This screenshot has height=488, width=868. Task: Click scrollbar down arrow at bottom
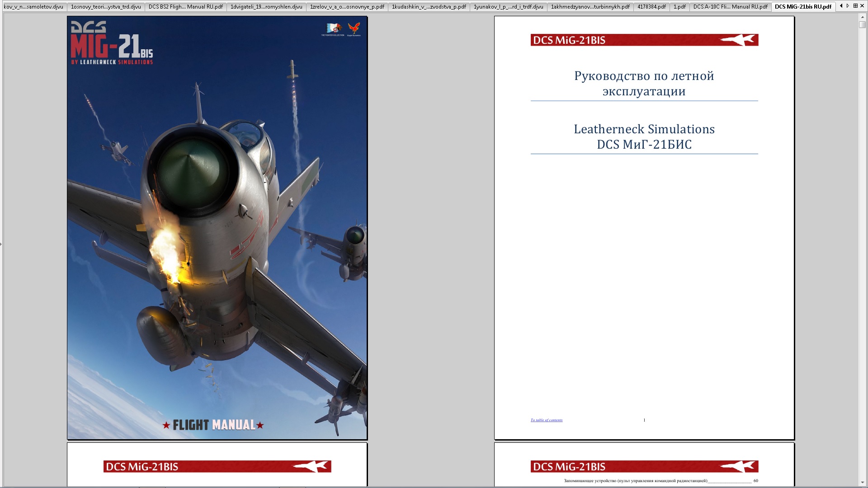pos(863,482)
